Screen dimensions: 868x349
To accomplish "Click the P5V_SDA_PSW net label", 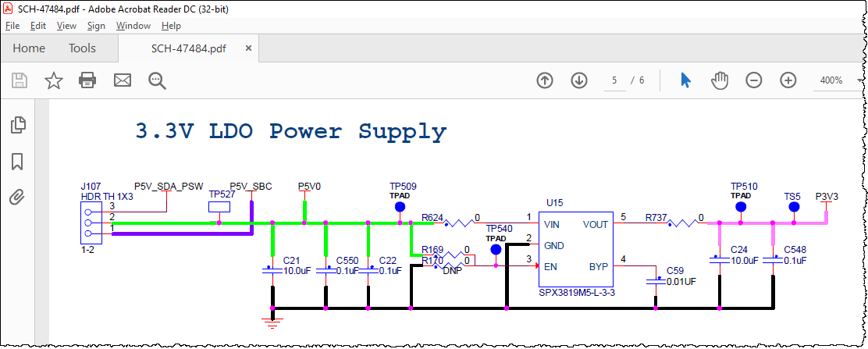I will pyautogui.click(x=169, y=186).
